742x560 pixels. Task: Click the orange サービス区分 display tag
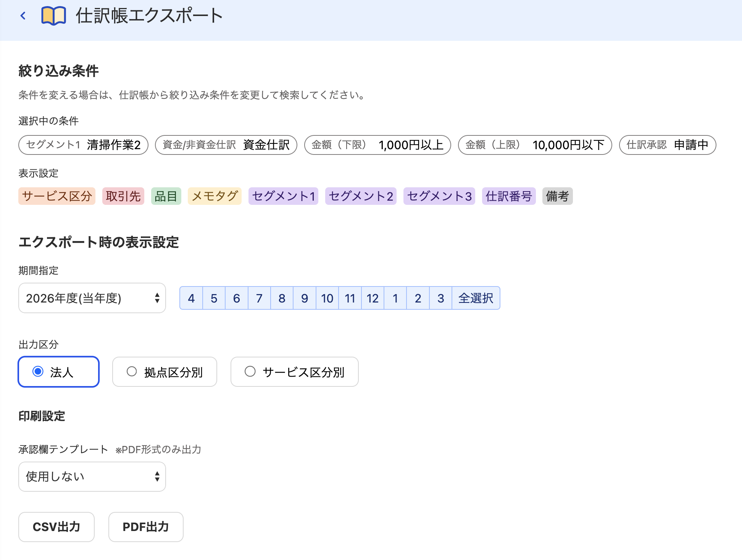(57, 196)
